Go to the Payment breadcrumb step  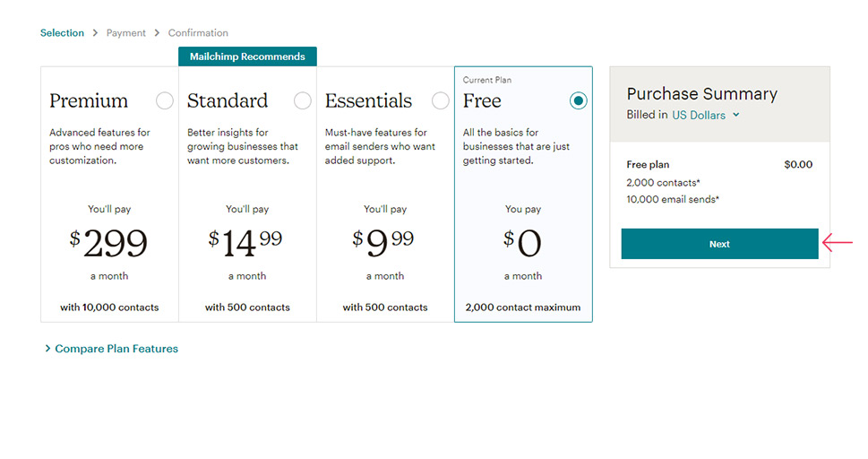[x=126, y=32]
